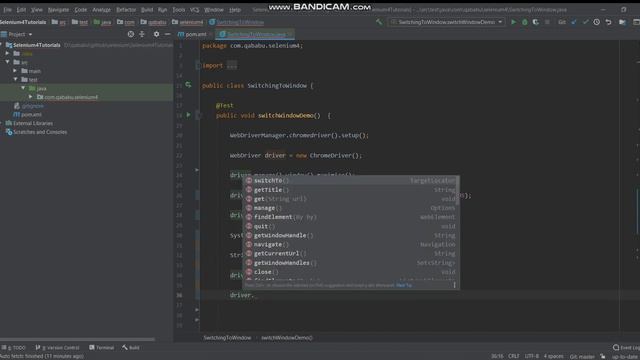640x360 pixels.
Task: Open Git history clock icon
Action: 597,22
